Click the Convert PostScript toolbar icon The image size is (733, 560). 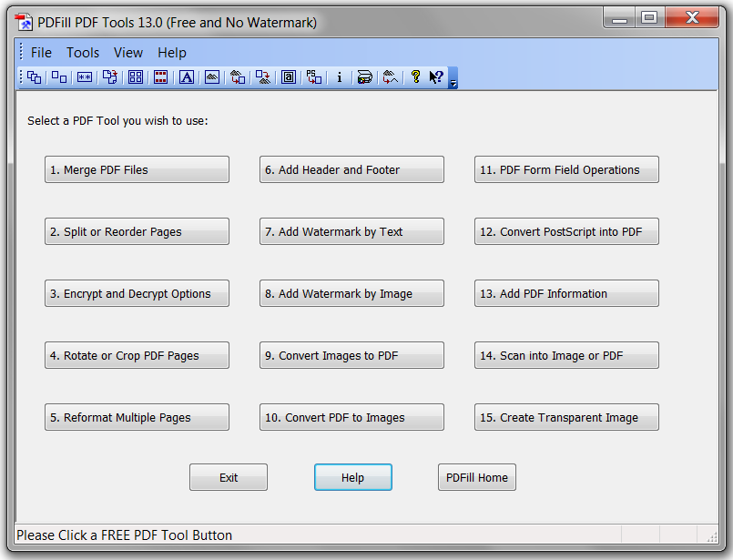click(x=313, y=77)
